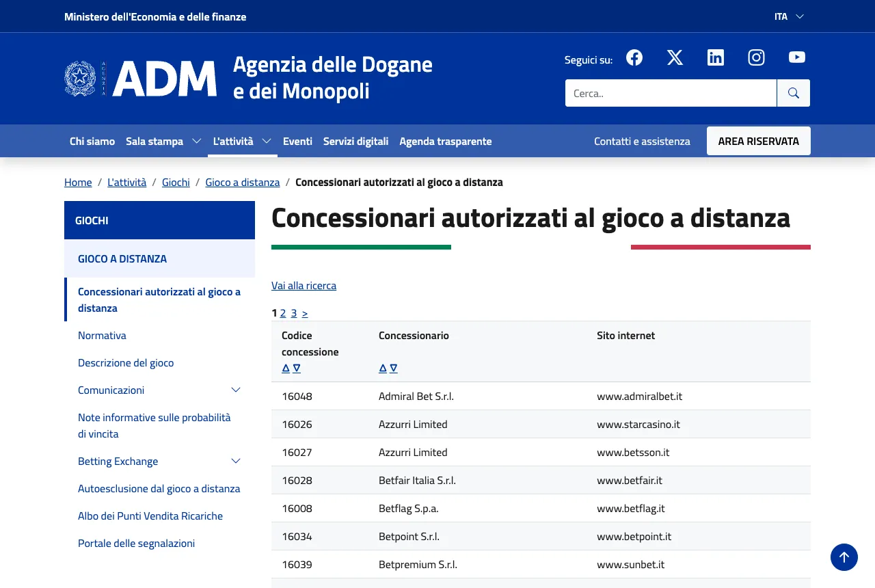Sort Concessionario column ascending
The height and width of the screenshot is (588, 875).
(383, 368)
